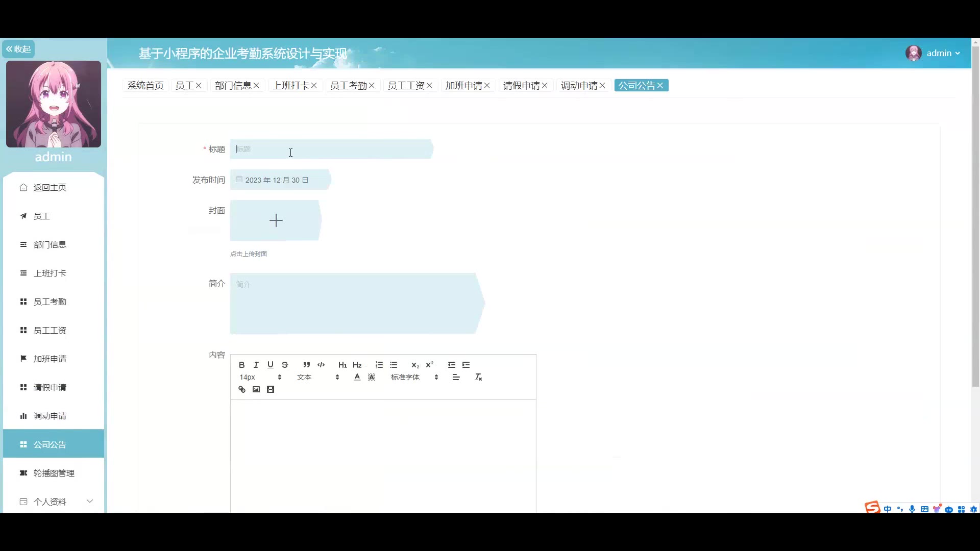980x551 pixels.
Task: Click the blockquote icon
Action: click(306, 365)
